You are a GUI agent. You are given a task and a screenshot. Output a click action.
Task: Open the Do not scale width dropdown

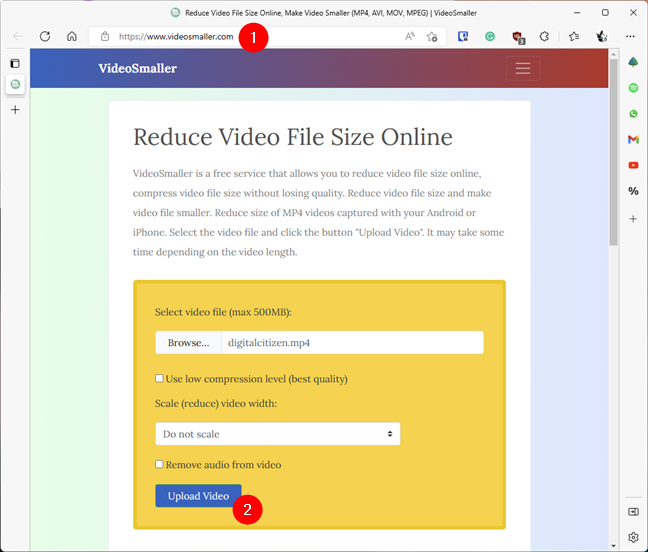tap(278, 434)
